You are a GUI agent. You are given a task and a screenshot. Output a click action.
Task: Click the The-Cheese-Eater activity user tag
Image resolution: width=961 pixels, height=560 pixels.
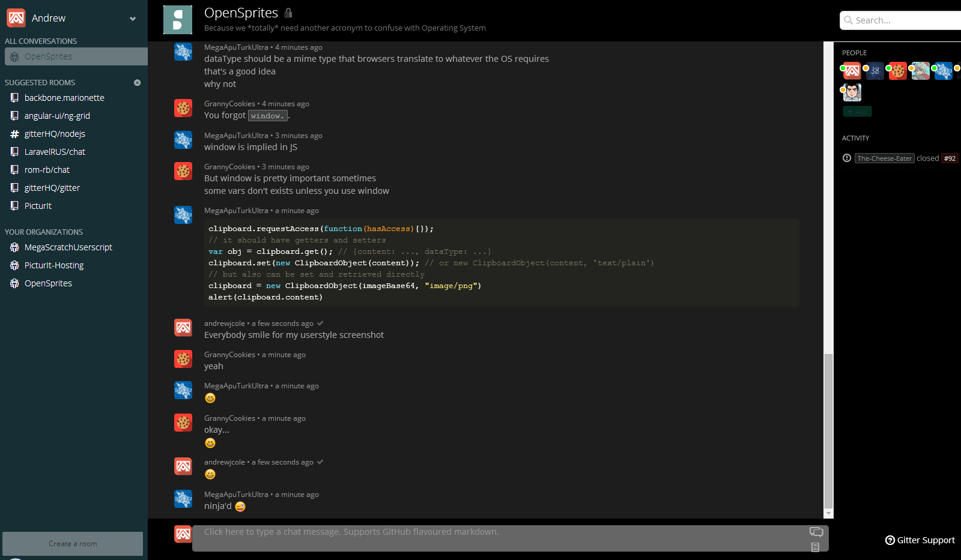(884, 158)
